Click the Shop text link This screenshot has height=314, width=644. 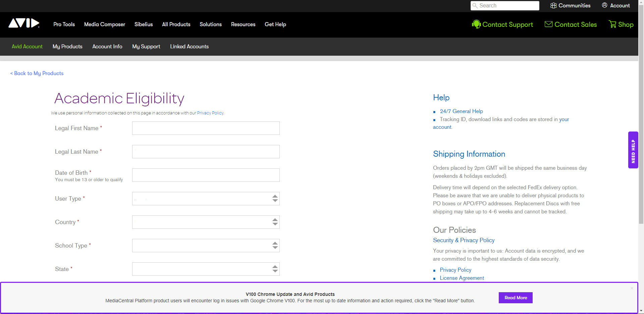click(626, 24)
